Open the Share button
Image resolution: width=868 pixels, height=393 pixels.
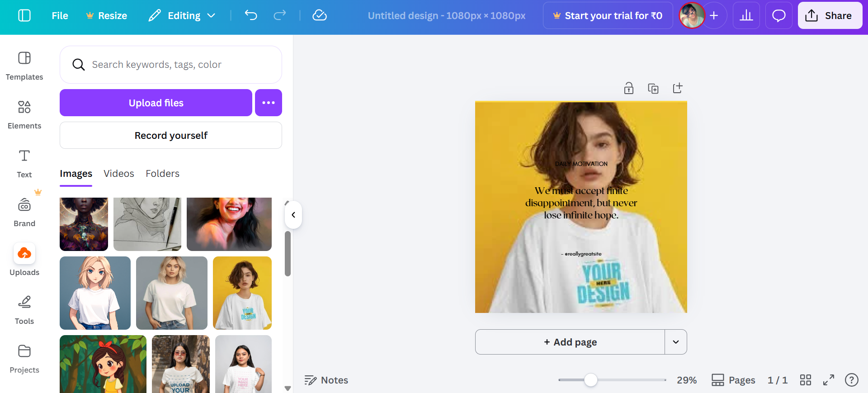pos(830,15)
